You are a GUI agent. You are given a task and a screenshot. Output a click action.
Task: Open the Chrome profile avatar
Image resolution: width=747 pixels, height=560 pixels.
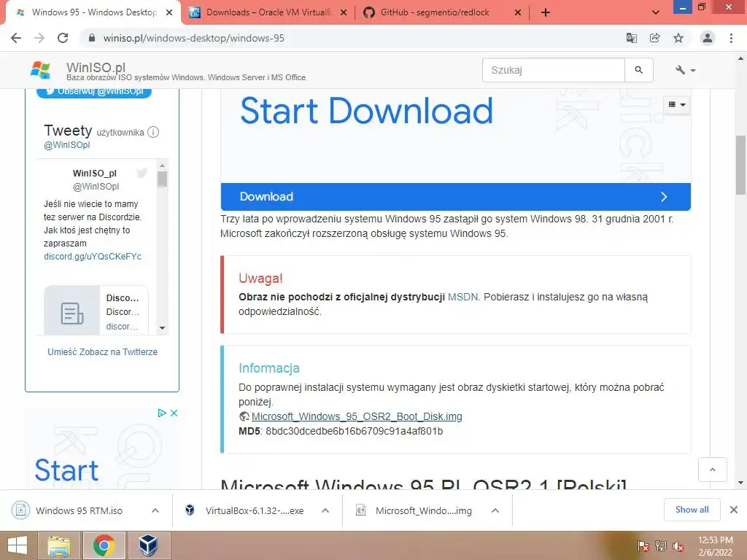(708, 38)
